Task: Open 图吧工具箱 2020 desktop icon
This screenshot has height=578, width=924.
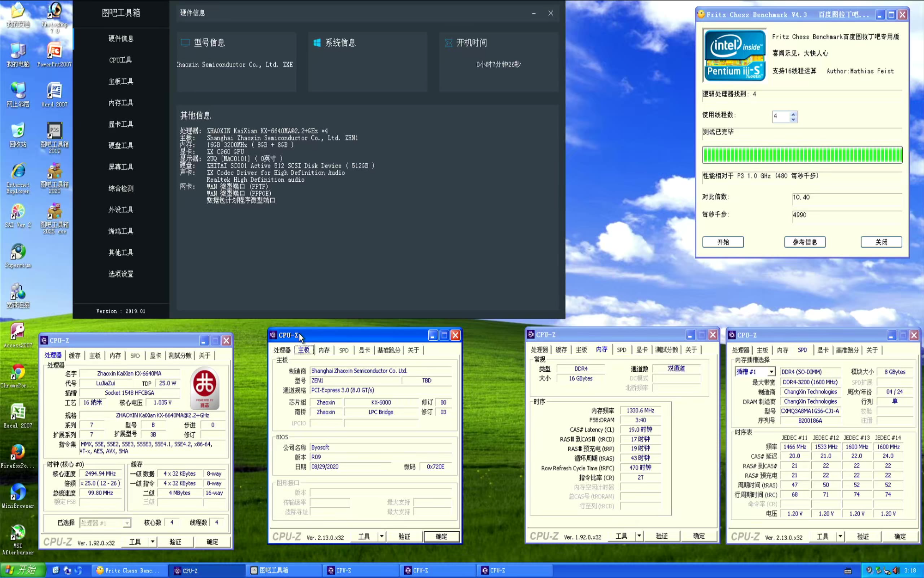Action: click(x=55, y=178)
